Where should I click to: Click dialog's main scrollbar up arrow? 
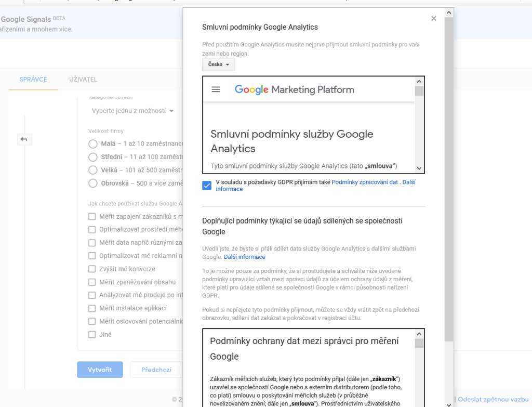tap(449, 13)
